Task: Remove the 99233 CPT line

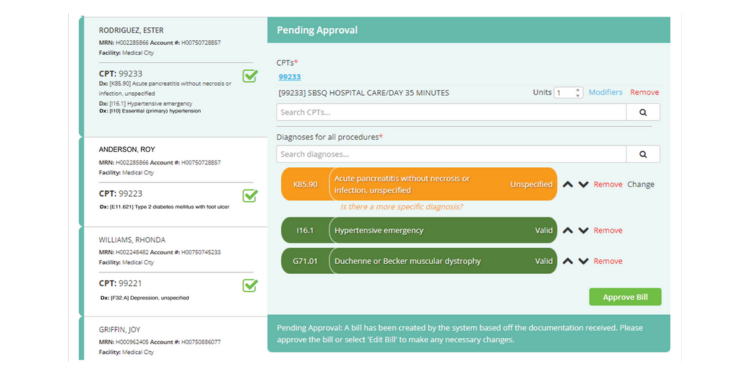Action: (x=644, y=92)
